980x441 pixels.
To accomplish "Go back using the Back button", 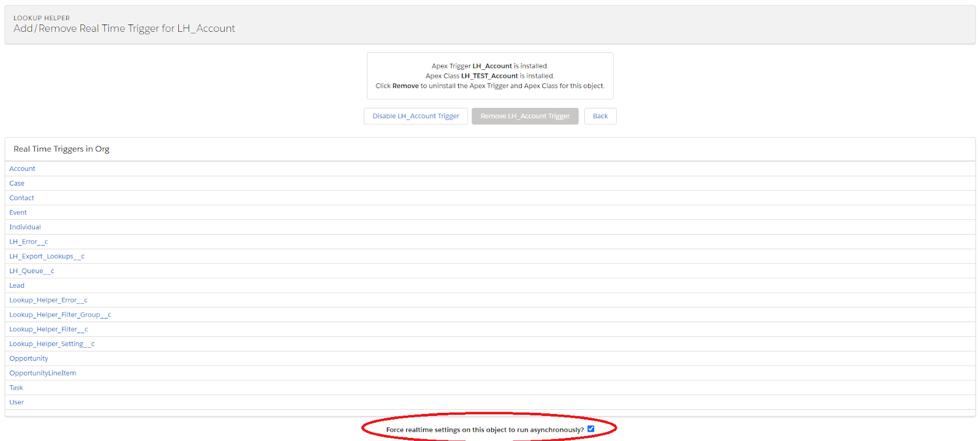I will pos(600,116).
